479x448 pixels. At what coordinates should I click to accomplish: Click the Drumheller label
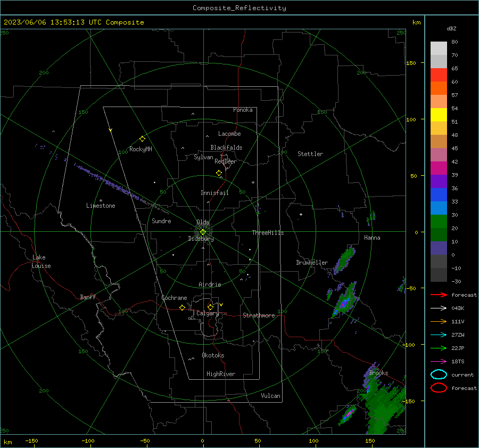[x=312, y=263]
